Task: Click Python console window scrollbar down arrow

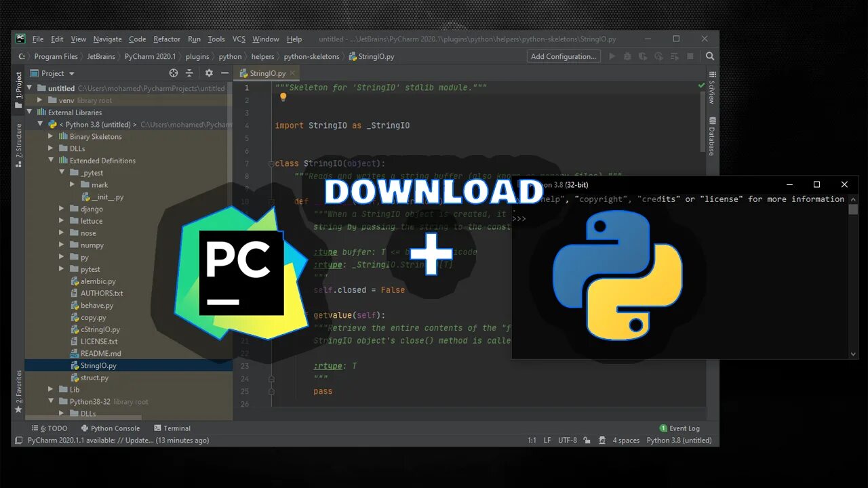Action: [854, 354]
